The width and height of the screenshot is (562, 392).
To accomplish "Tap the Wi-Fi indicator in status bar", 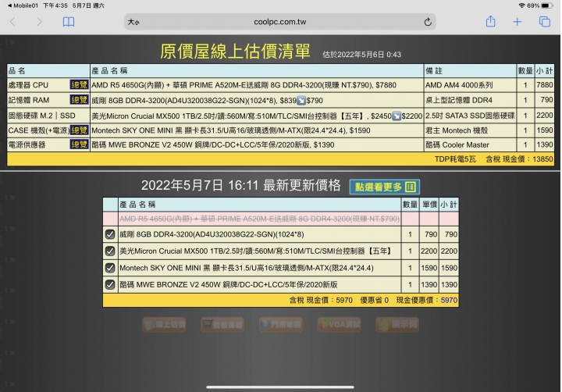I will pyautogui.click(x=521, y=5).
